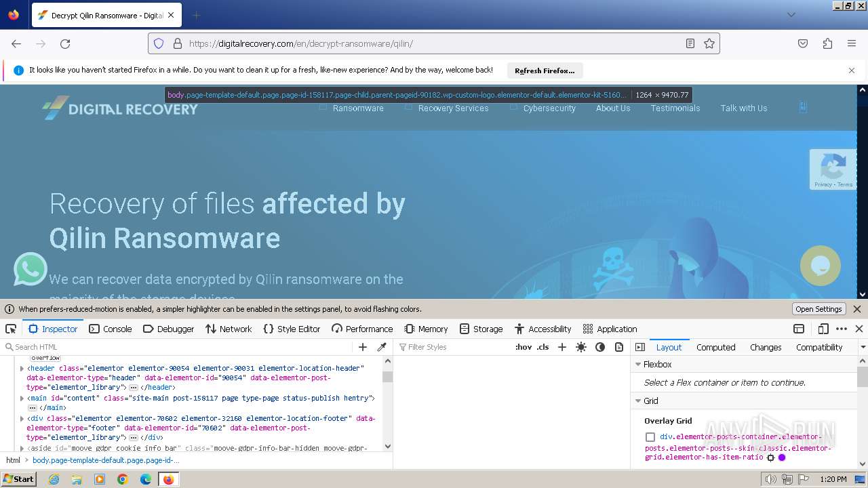Click Windows Start button
The width and height of the screenshot is (868, 488).
[18, 479]
